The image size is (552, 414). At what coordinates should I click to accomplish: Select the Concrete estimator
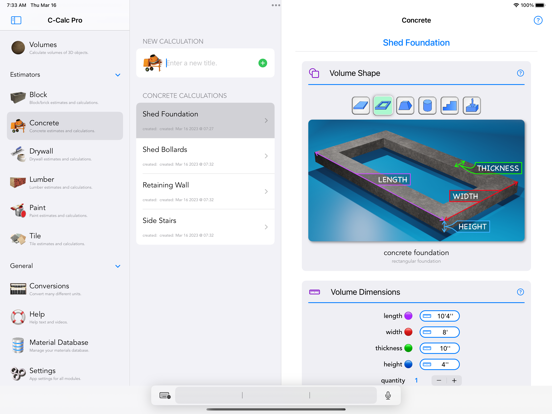(65, 126)
